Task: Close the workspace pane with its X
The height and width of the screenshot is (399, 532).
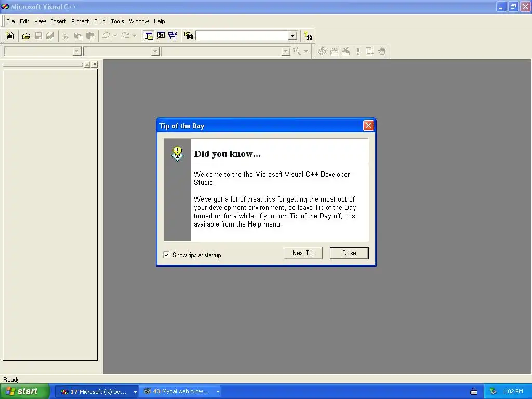Action: [95, 64]
